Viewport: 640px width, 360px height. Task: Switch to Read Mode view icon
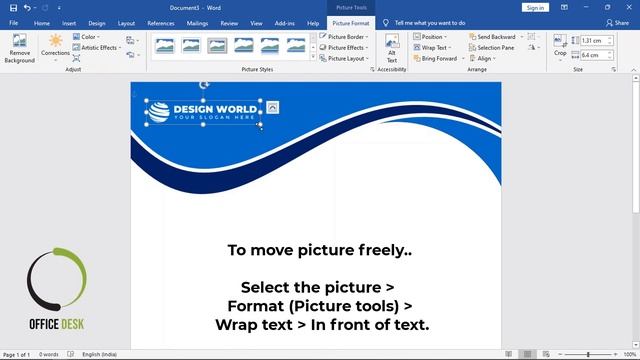(509, 354)
